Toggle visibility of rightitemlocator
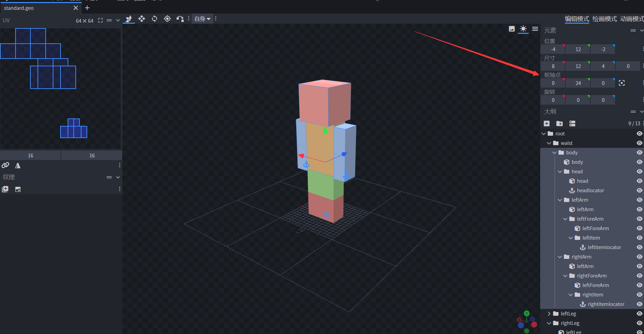The width and height of the screenshot is (644, 334). [639, 304]
